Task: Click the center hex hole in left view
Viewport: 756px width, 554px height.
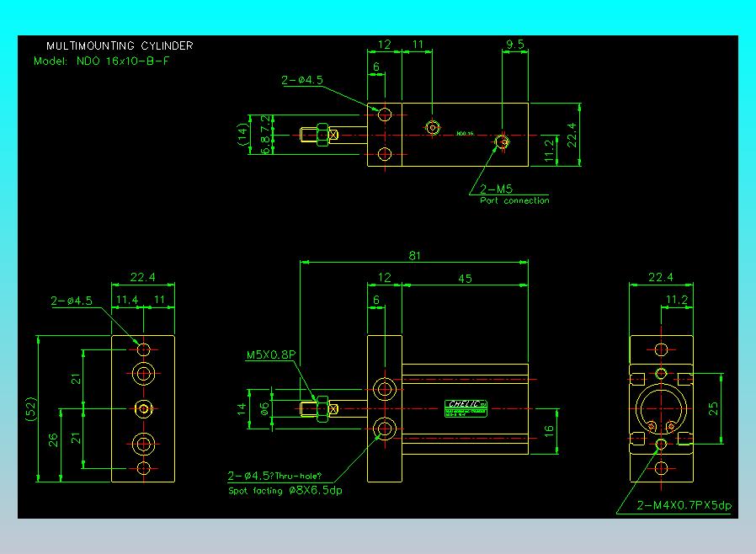Action: click(144, 408)
